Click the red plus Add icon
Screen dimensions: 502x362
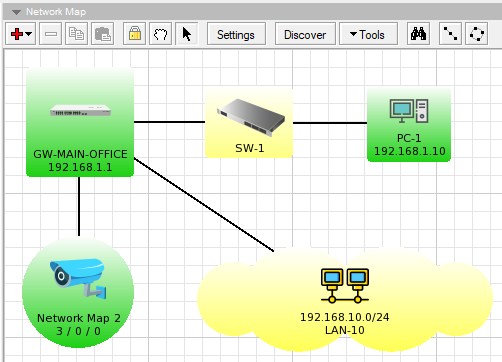point(17,34)
